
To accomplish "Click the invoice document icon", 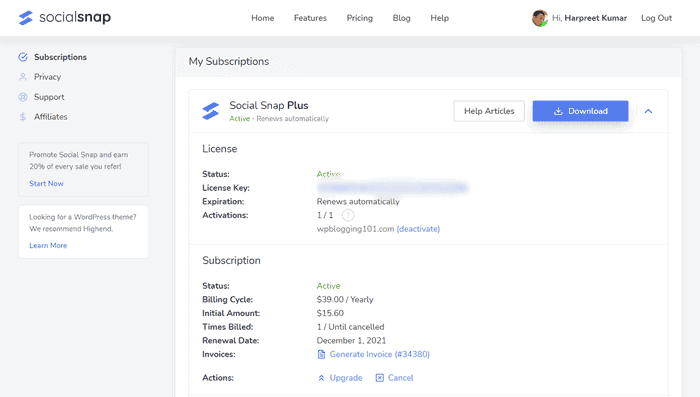I will click(x=321, y=354).
